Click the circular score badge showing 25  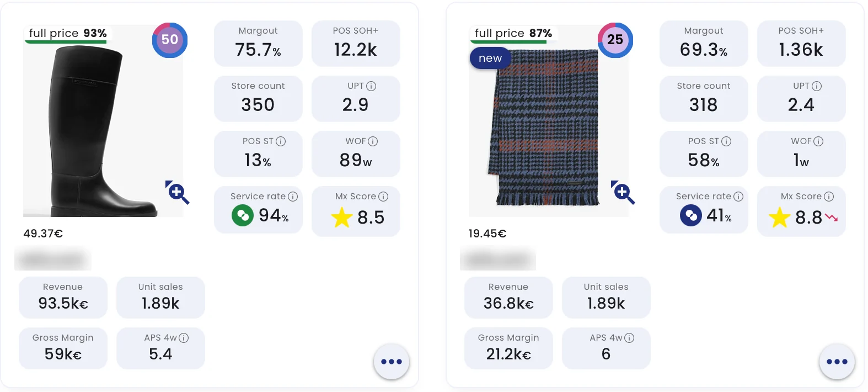(615, 40)
